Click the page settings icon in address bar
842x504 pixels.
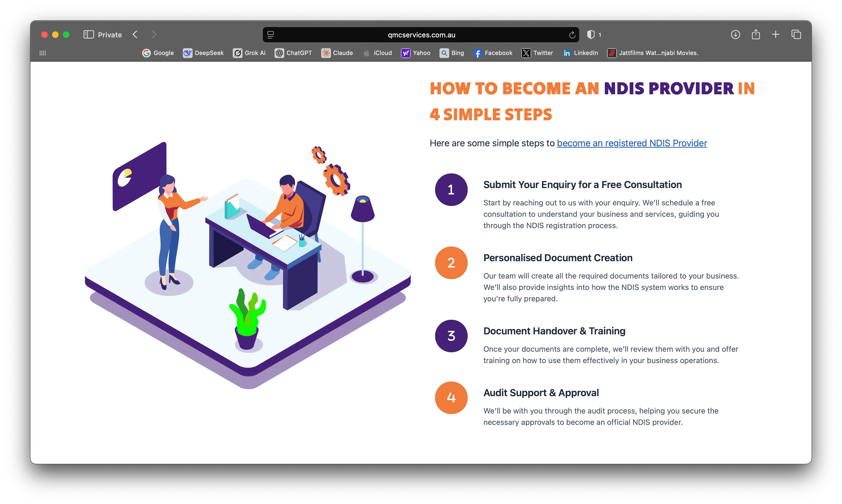[270, 35]
